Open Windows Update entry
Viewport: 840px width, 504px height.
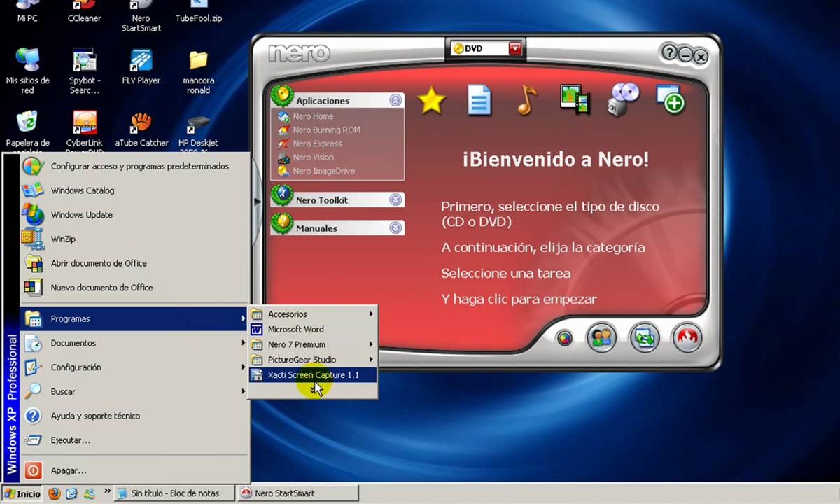pos(134,215)
